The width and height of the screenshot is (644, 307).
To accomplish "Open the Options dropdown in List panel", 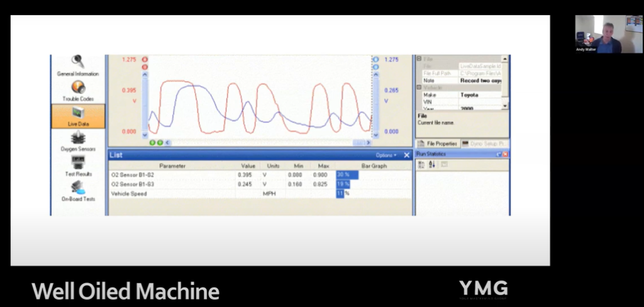I will pos(386,155).
